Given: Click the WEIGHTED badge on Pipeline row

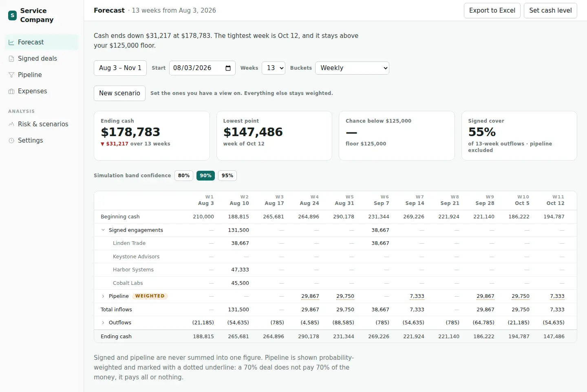Looking at the screenshot, I should 150,296.
